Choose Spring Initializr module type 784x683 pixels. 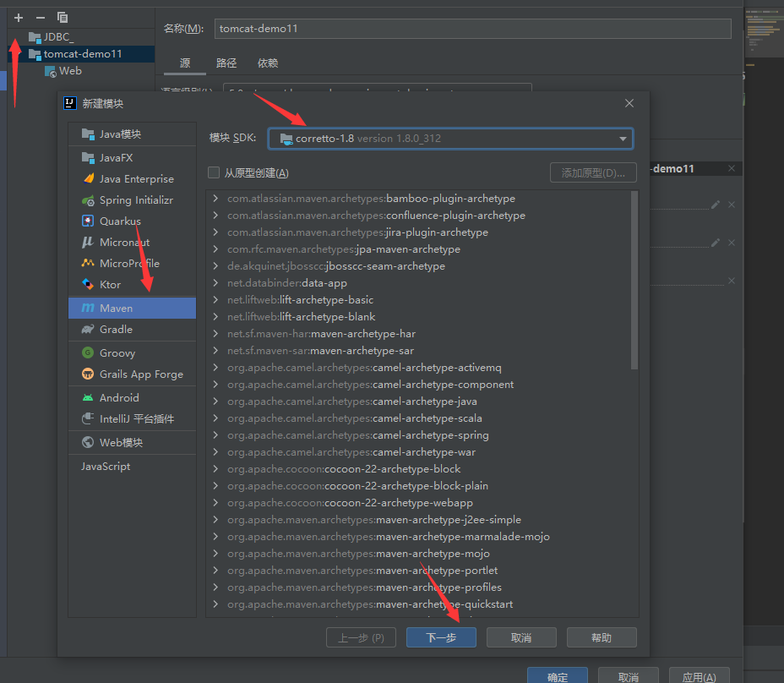click(132, 200)
